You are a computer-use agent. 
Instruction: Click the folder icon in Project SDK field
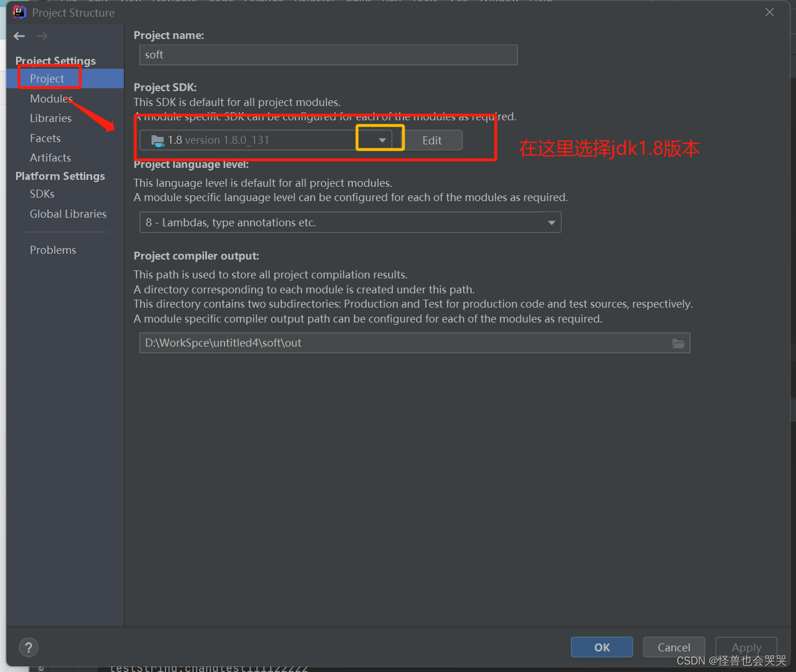pyautogui.click(x=158, y=140)
